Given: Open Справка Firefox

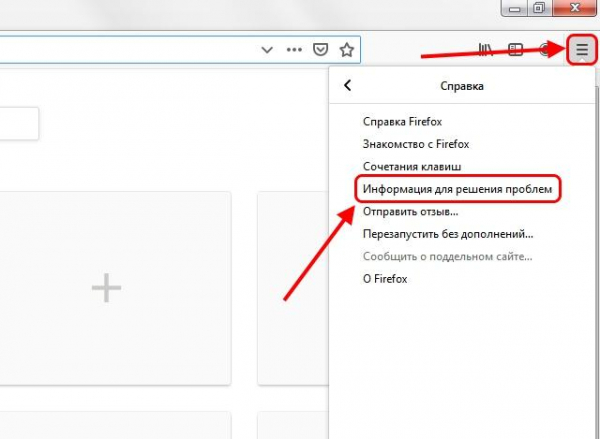Looking at the screenshot, I should tap(402, 122).
